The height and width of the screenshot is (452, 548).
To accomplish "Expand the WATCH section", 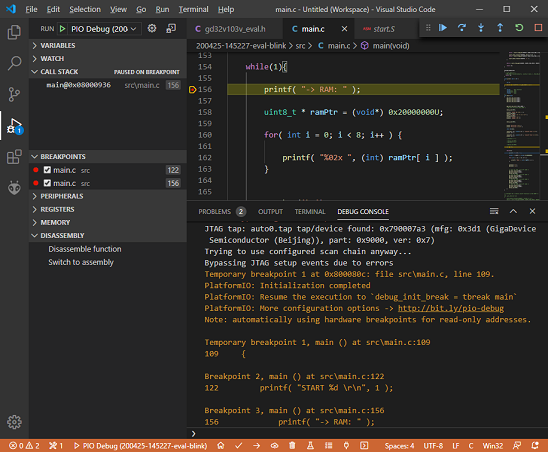I will (108, 58).
